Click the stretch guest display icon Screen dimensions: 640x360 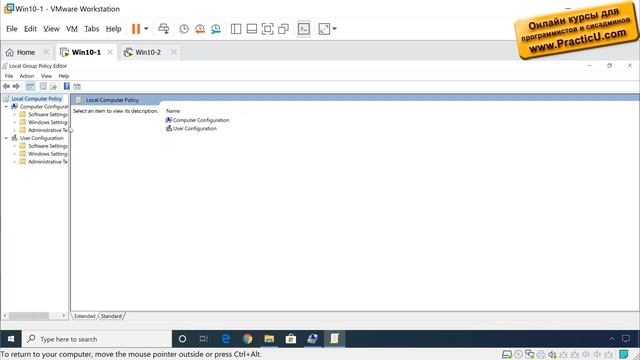coord(324,29)
